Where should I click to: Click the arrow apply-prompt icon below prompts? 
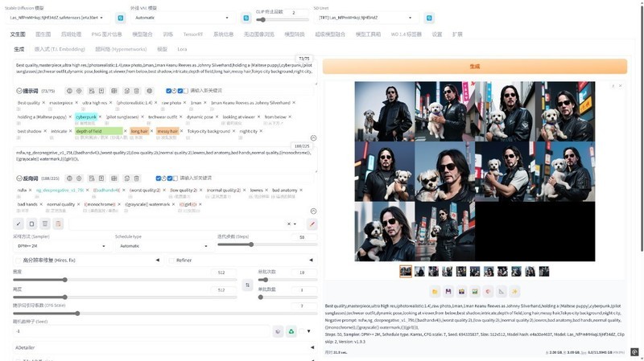19,224
